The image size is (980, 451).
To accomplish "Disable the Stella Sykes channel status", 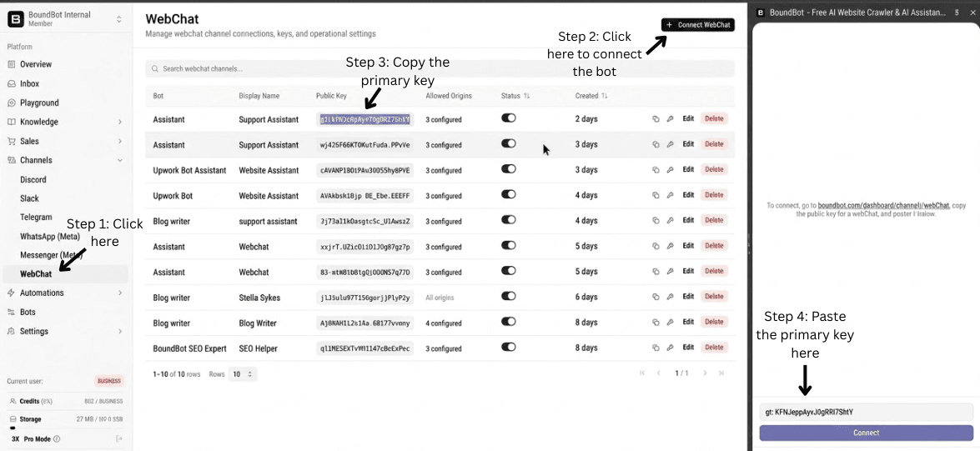I will [508, 296].
